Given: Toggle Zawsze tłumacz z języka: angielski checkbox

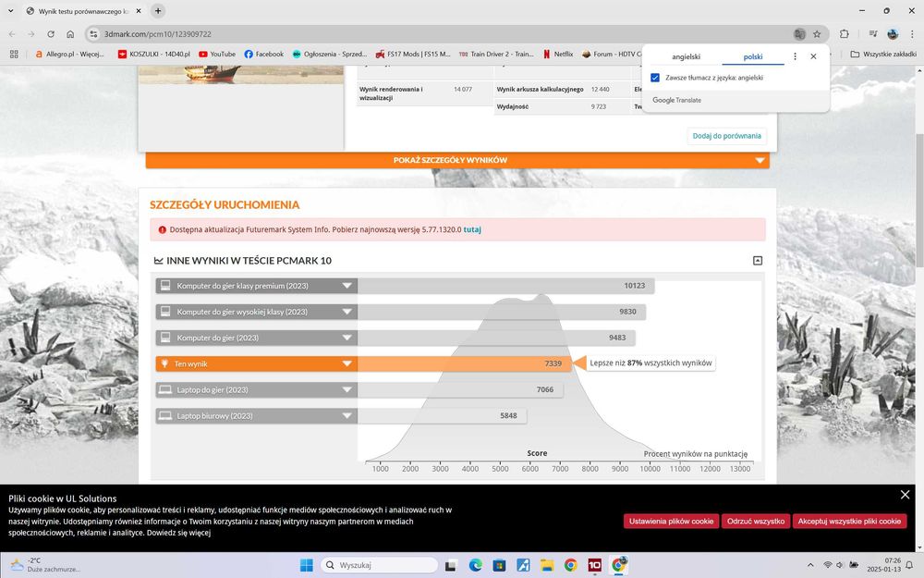Looking at the screenshot, I should click(655, 78).
